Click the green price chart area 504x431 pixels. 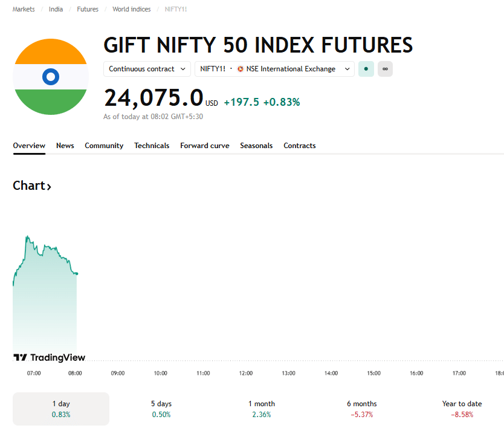[x=45, y=302]
